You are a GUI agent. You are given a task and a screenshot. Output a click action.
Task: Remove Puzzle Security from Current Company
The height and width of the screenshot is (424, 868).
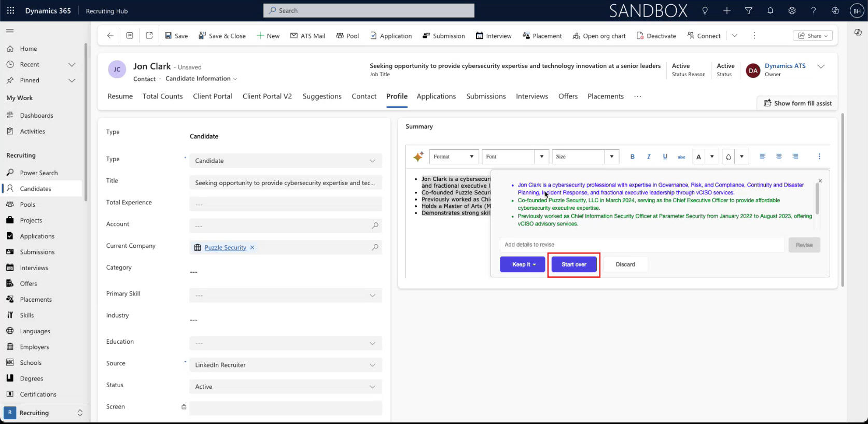252,247
